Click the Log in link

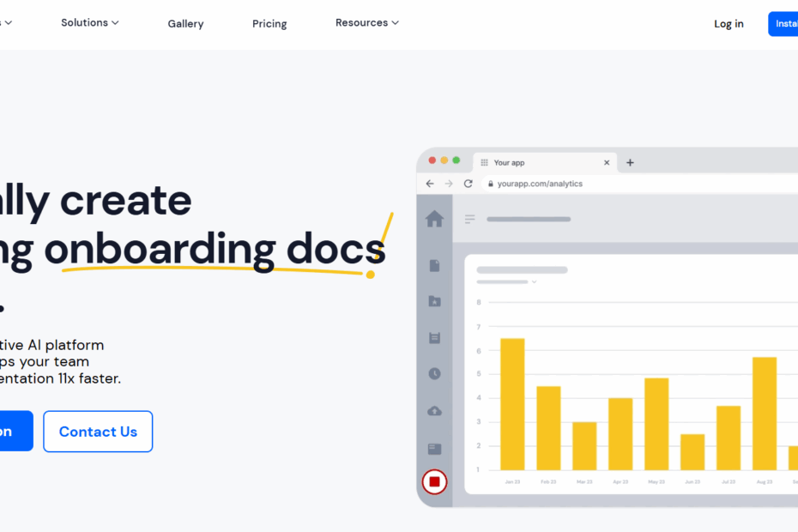(728, 24)
